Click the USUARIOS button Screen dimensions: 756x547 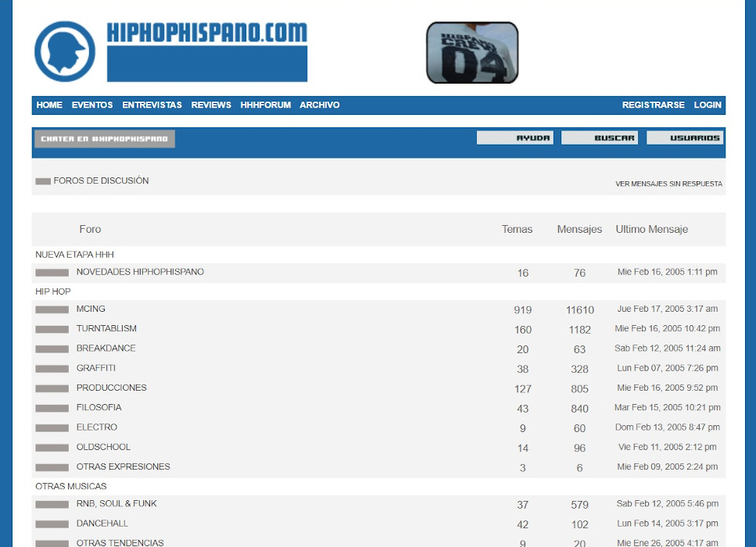pyautogui.click(x=685, y=138)
